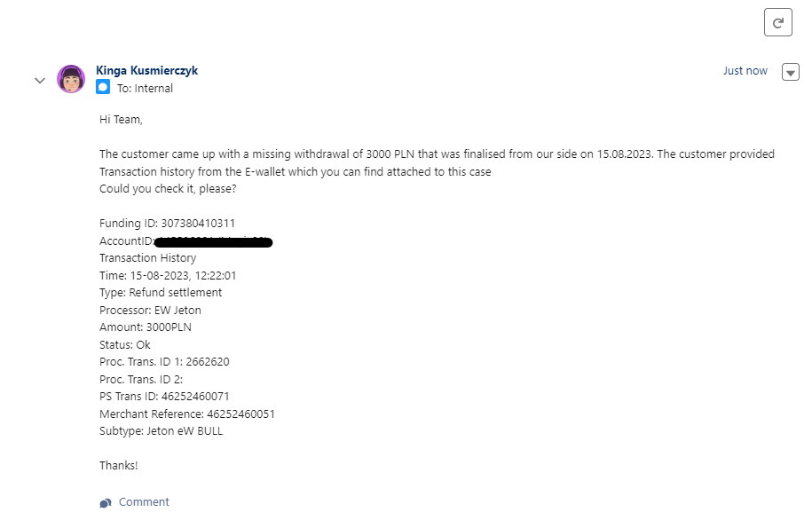Viewport: 812px width, 520px height.
Task: Open the post actions dropdown arrow
Action: (790, 73)
